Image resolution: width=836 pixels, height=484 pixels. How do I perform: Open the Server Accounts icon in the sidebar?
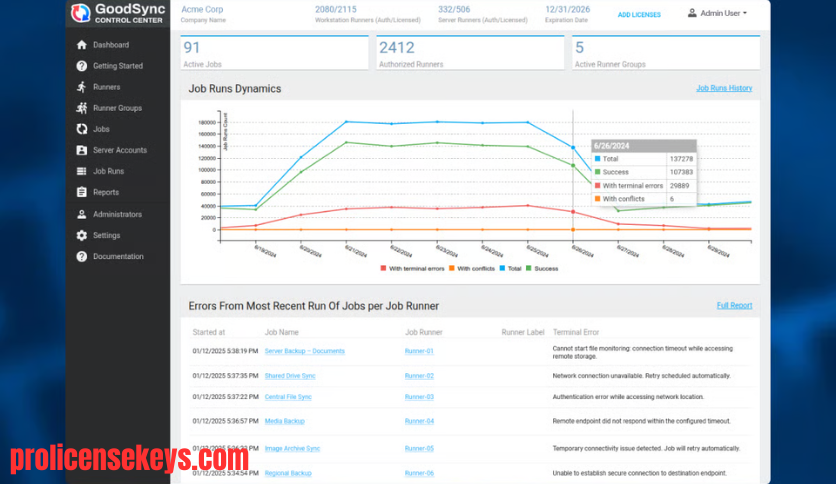tap(82, 150)
